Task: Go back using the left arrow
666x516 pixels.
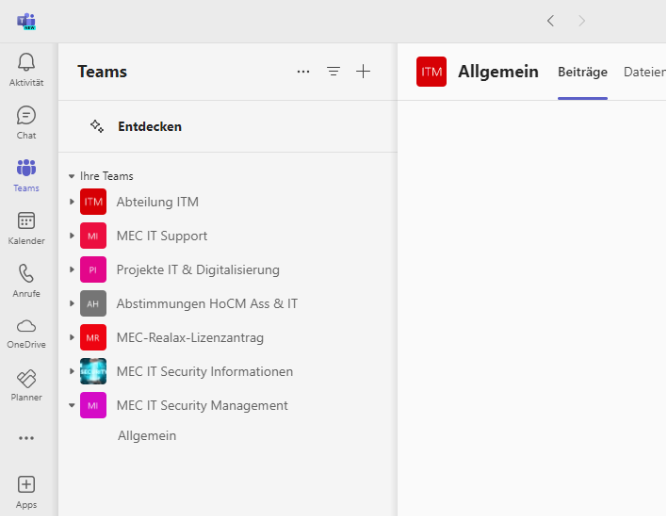Action: point(550,20)
